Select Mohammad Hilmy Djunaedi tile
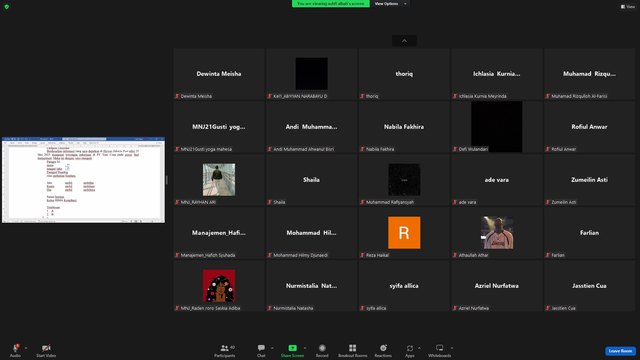 tap(311, 233)
